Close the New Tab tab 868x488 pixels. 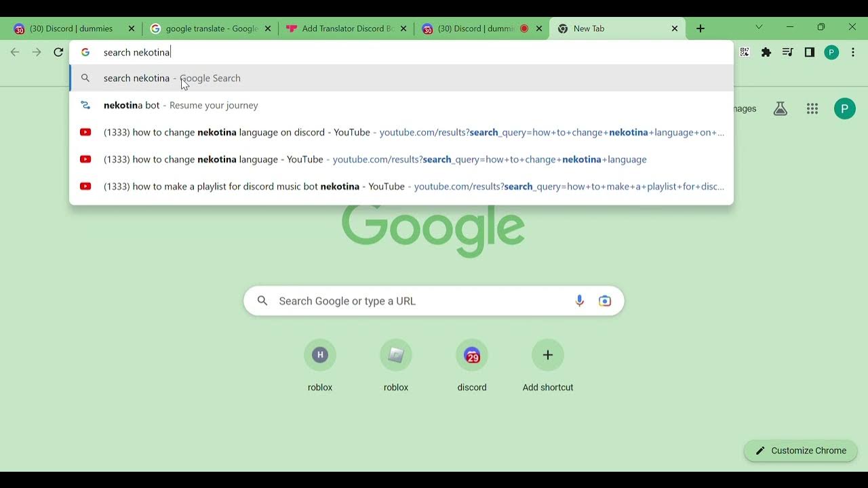pyautogui.click(x=675, y=28)
